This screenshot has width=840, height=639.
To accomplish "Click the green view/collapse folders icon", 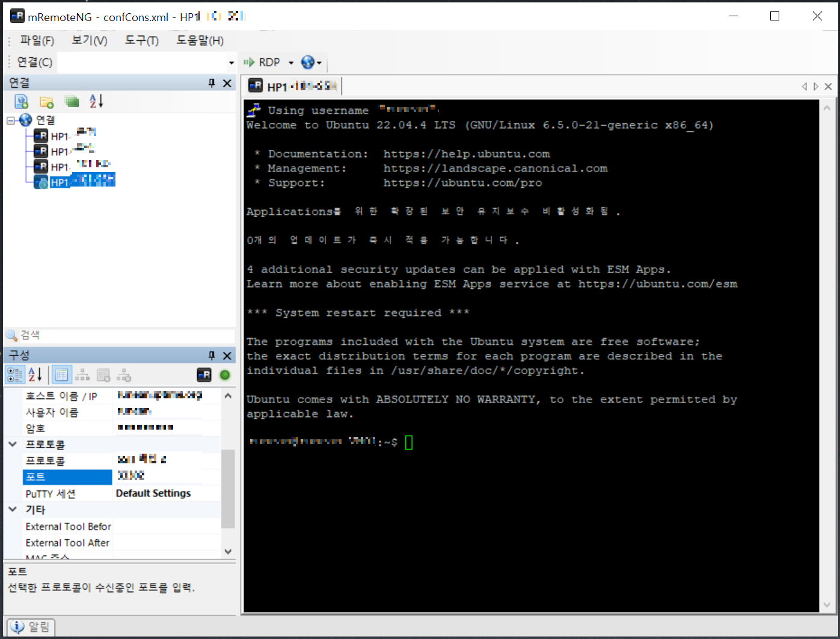I will [72, 101].
